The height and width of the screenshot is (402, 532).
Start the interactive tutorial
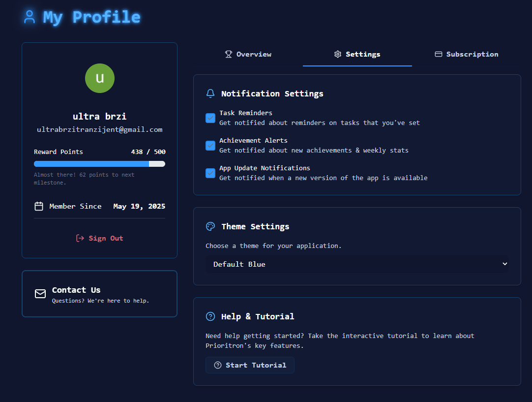[x=250, y=365]
